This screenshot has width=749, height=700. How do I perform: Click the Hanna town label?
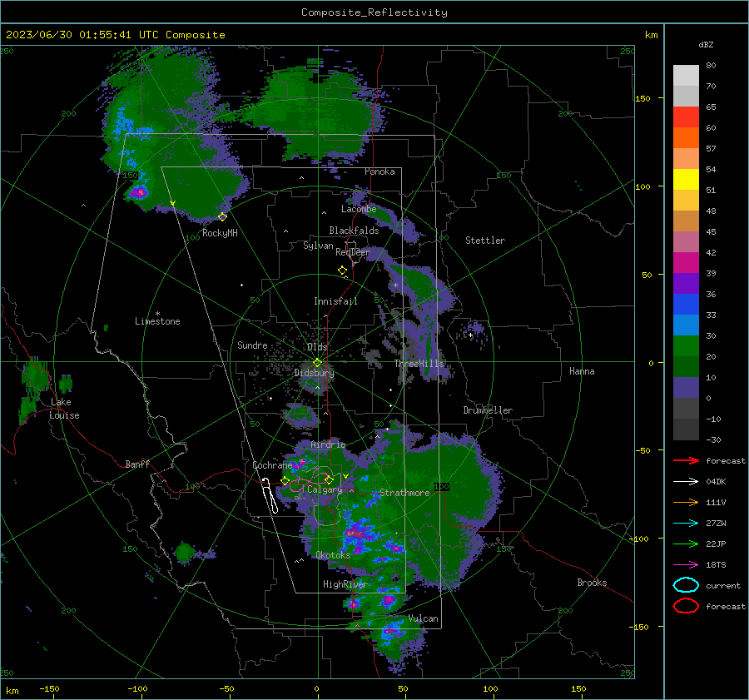[x=582, y=371]
